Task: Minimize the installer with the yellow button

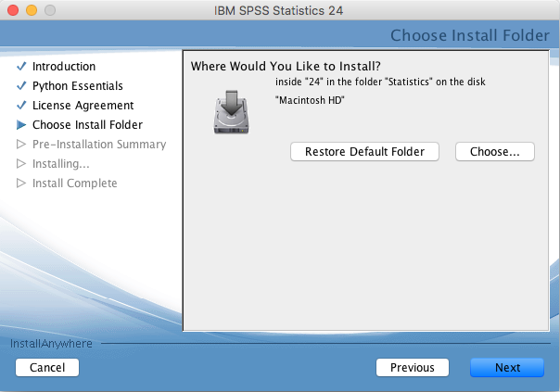Action: pos(32,10)
